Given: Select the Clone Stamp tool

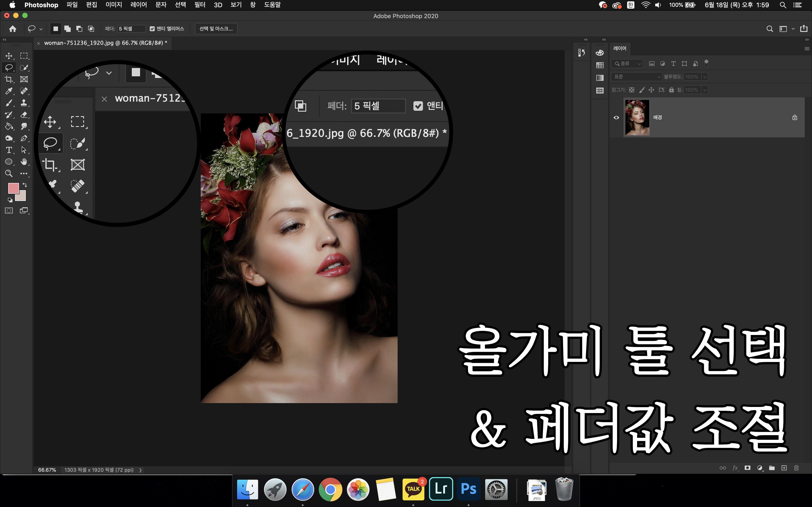Looking at the screenshot, I should 24,103.
